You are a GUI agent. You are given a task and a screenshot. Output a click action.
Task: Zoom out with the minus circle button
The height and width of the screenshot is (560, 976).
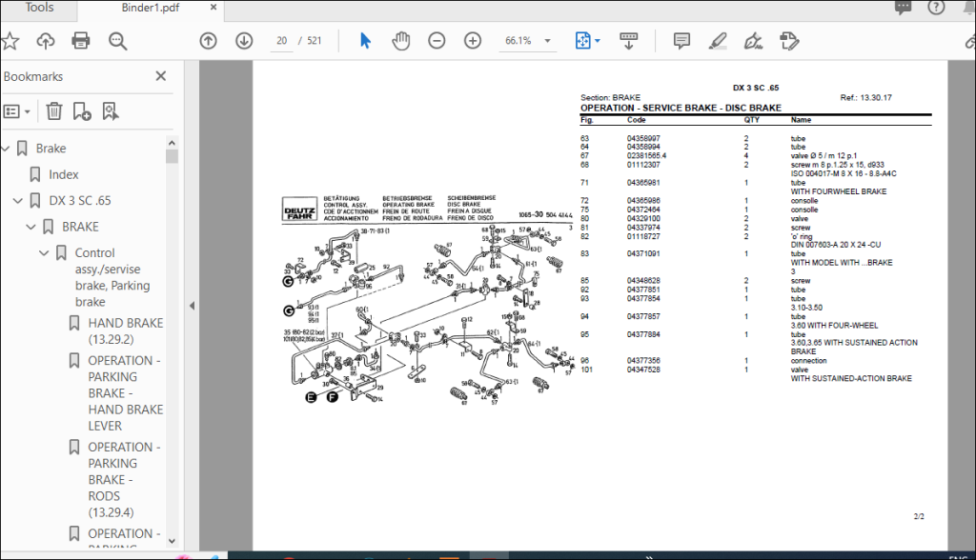click(437, 41)
